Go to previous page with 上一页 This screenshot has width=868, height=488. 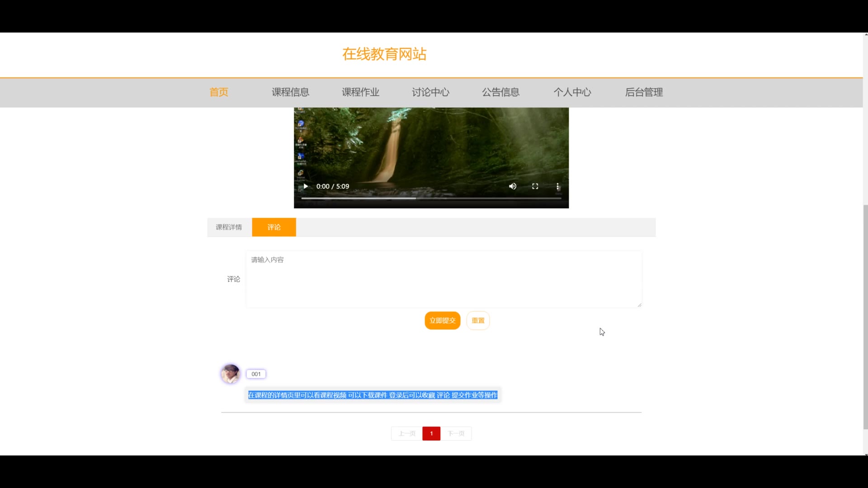(407, 433)
